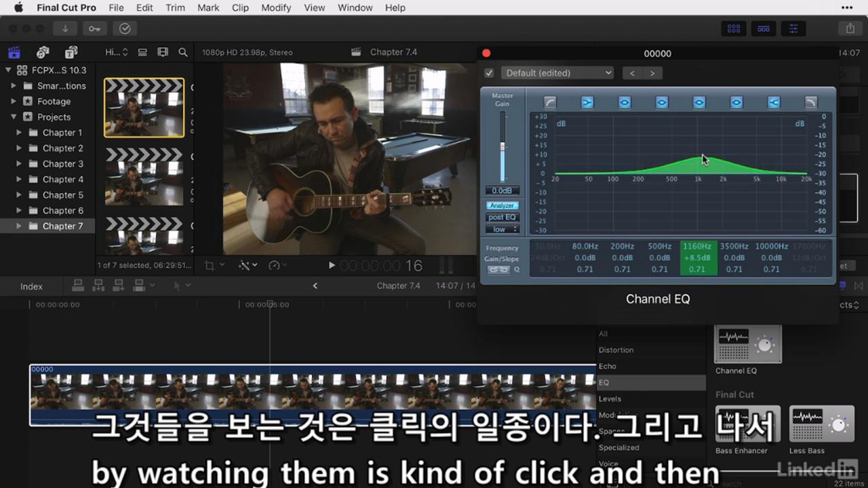Toggle the 1160Hz bell band icon
Screen dimensions: 868x488
click(x=699, y=102)
